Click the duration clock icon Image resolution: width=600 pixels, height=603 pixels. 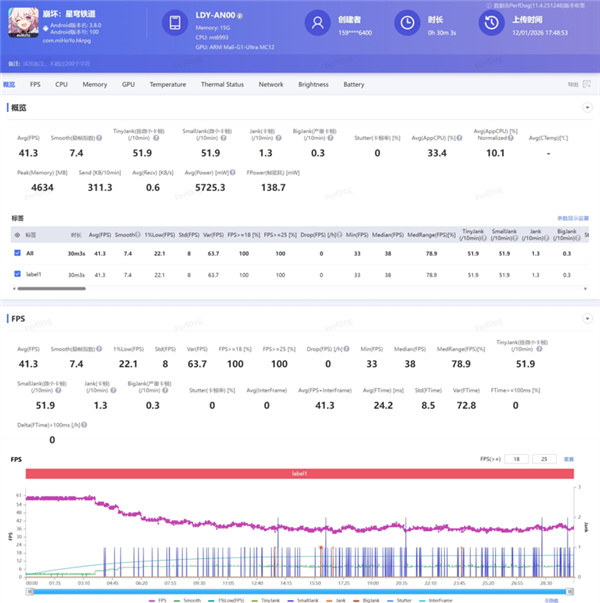click(x=407, y=23)
